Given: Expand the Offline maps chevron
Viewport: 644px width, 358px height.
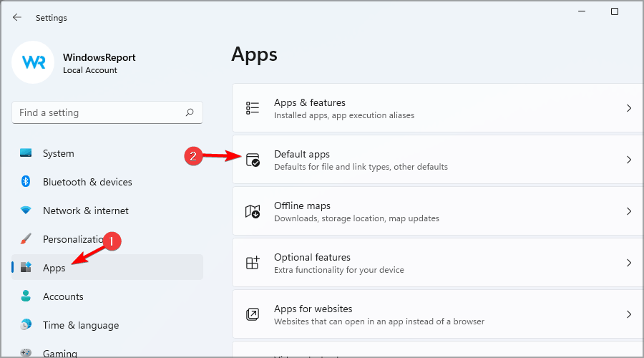Looking at the screenshot, I should click(x=629, y=211).
